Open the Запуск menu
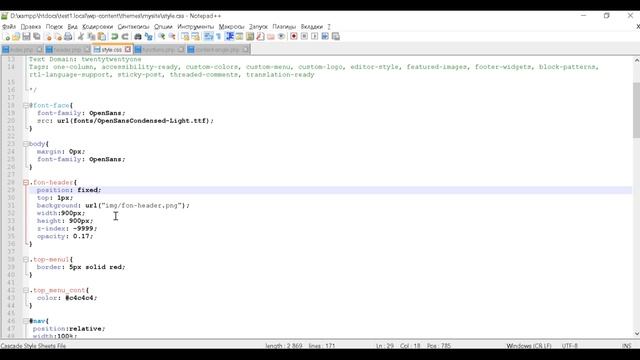 (x=258, y=27)
